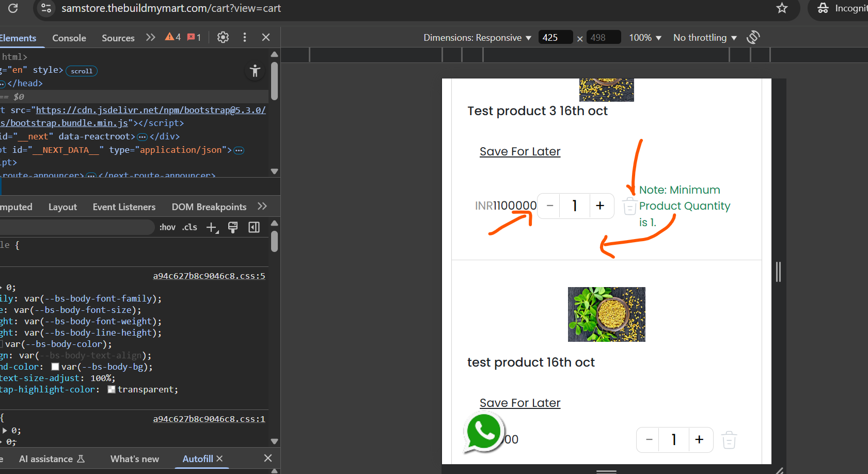Open the Layout styles tab
The height and width of the screenshot is (474, 868).
(62, 207)
